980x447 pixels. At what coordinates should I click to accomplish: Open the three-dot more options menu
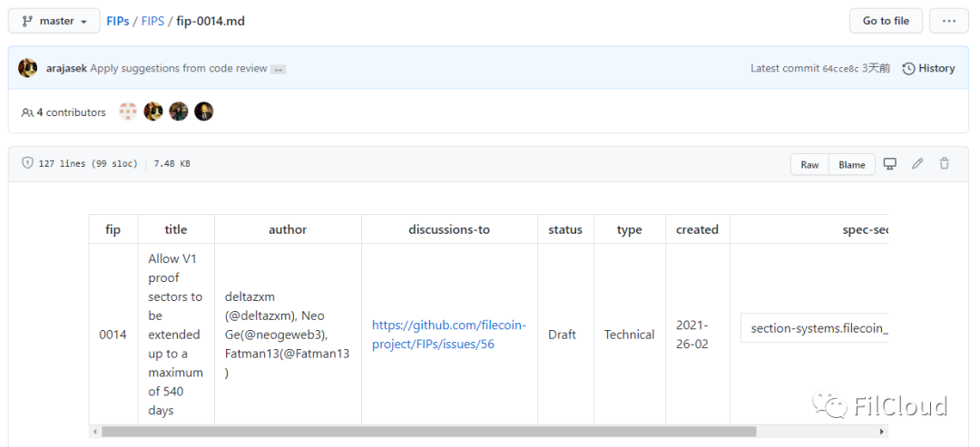tap(949, 21)
